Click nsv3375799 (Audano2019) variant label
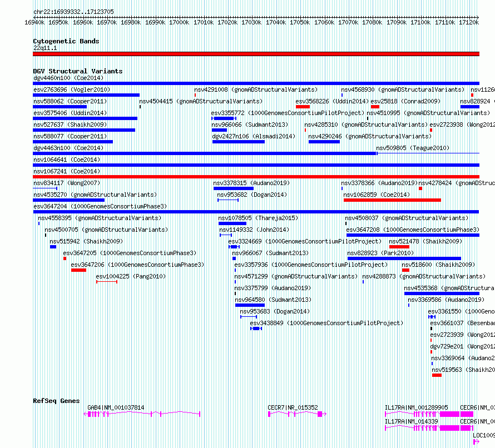Viewport: 495px width, 448px height. point(273,288)
